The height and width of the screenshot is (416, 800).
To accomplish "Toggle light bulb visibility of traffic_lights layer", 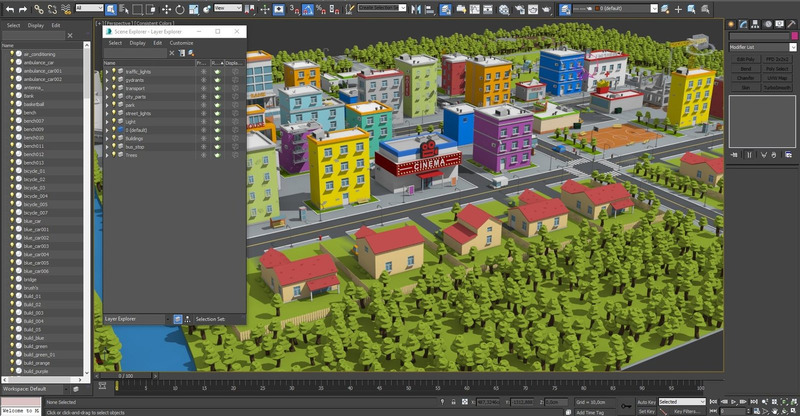I will (x=114, y=71).
